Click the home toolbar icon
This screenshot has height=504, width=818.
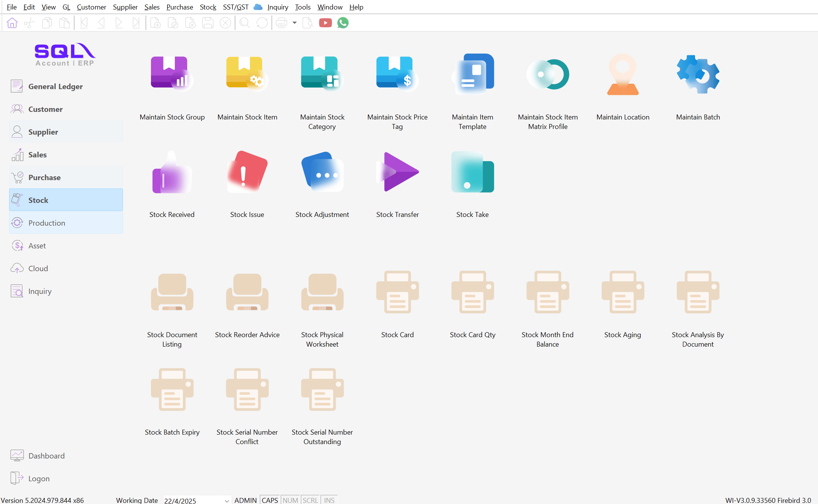[12, 23]
